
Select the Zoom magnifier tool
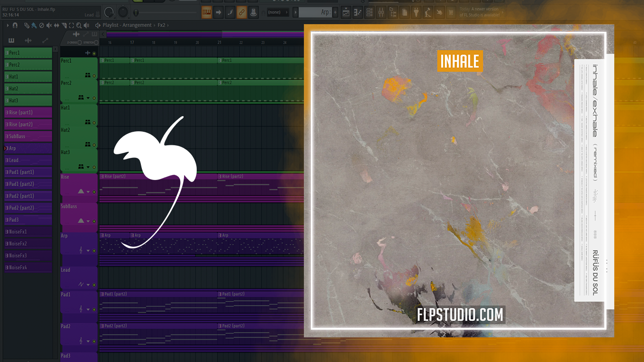(x=78, y=25)
